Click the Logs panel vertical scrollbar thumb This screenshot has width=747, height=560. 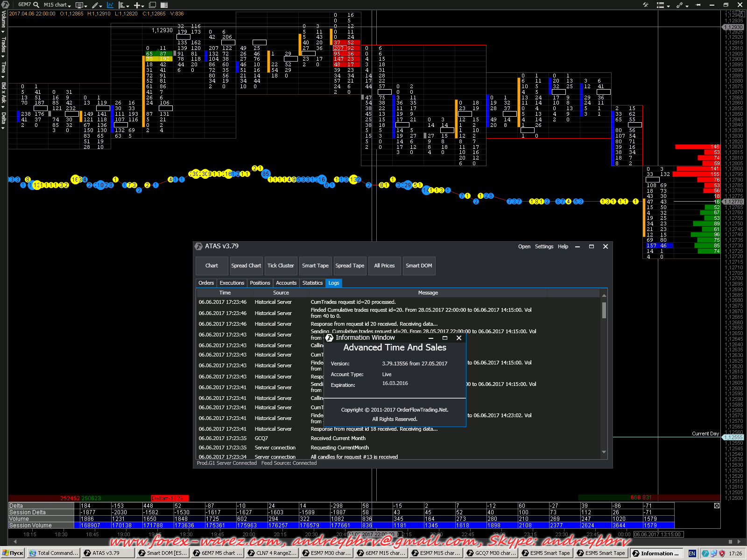(x=604, y=310)
